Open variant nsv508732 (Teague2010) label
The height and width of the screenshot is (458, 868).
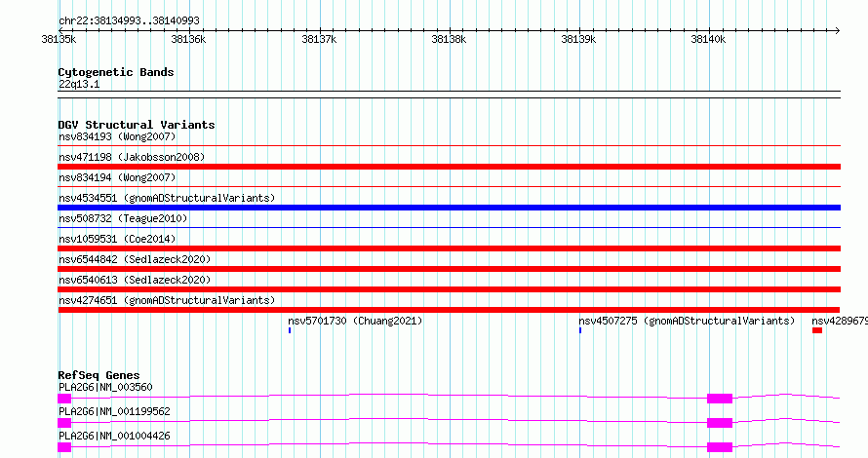123,218
